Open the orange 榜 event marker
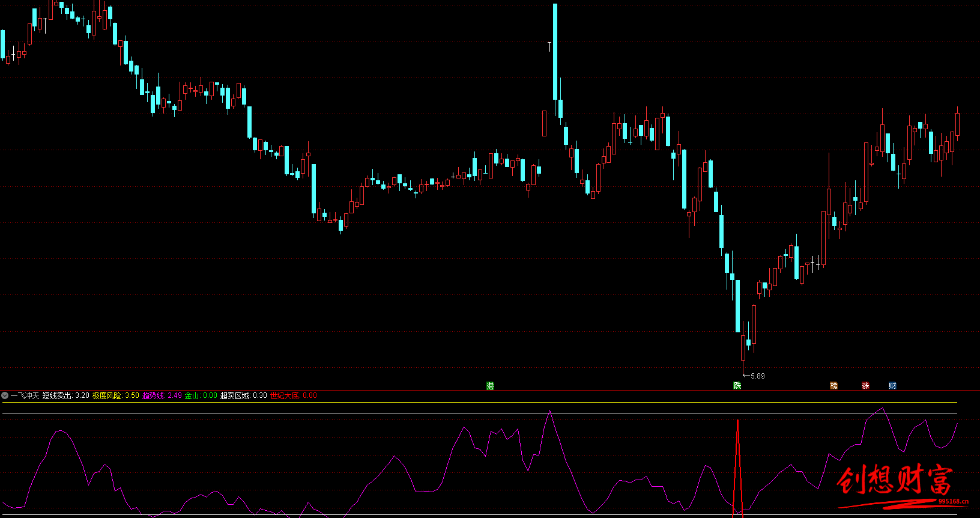The image size is (980, 518). (833, 386)
